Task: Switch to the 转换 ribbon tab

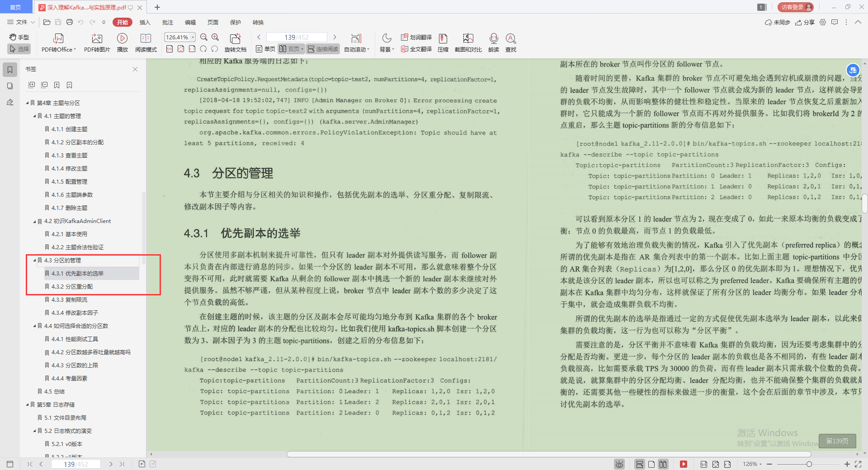Action: [x=258, y=22]
